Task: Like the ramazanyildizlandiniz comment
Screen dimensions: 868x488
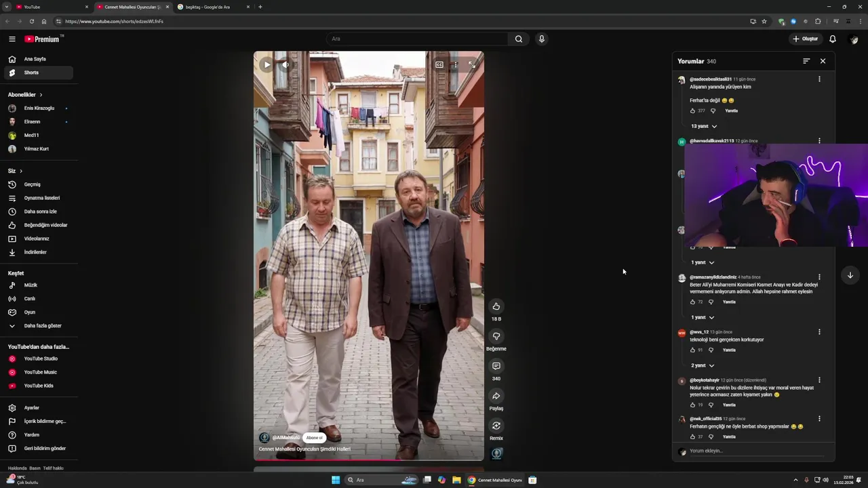Action: coord(692,302)
